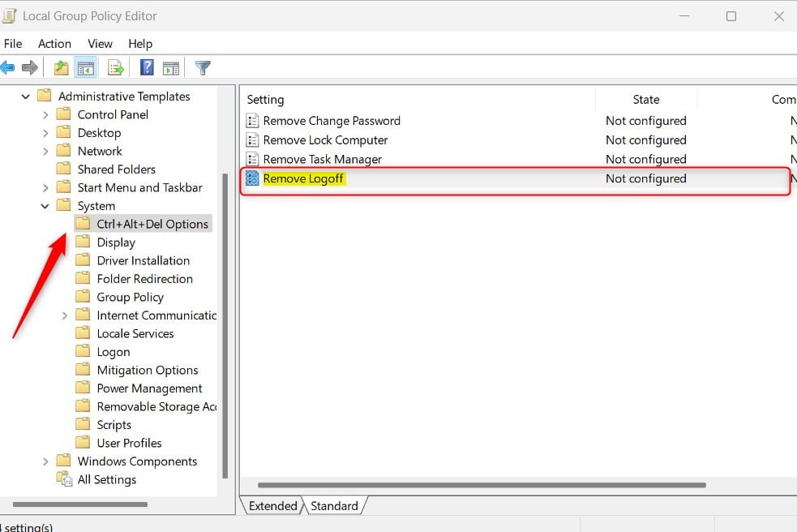Click the Scripts folder icon
The image size is (797, 532).
point(83,424)
